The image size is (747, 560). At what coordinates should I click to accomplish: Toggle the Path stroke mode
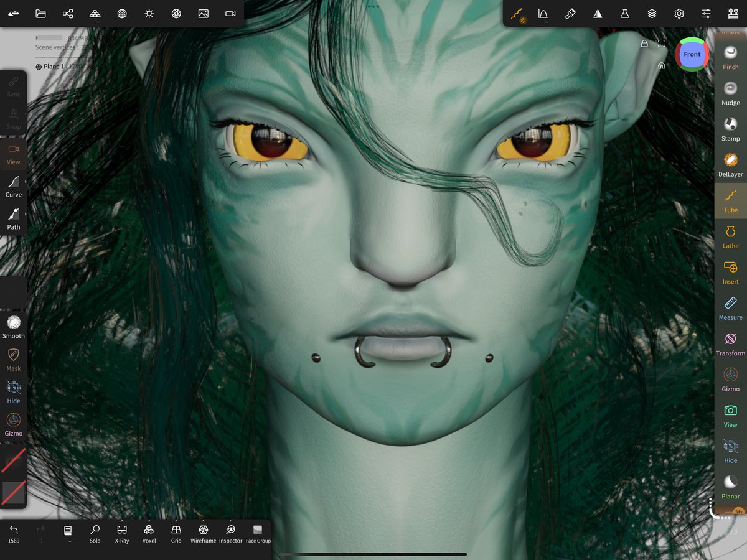[x=14, y=218]
